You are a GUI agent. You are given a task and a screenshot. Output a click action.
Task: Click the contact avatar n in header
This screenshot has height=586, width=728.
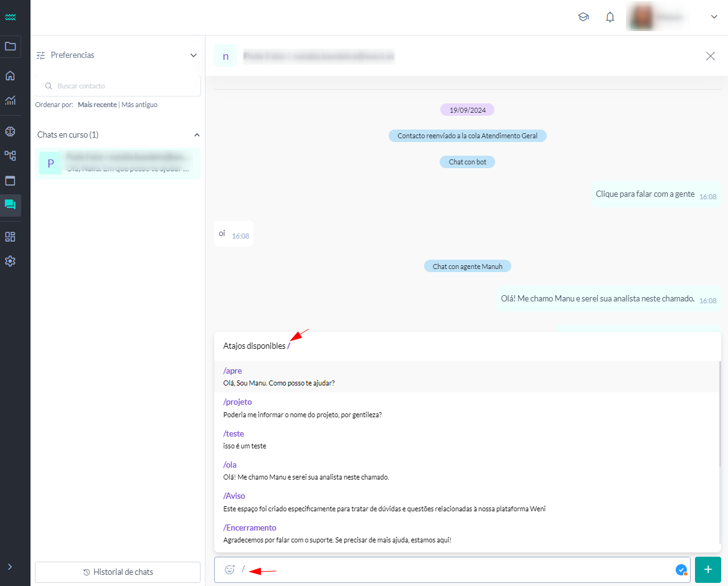(x=225, y=56)
